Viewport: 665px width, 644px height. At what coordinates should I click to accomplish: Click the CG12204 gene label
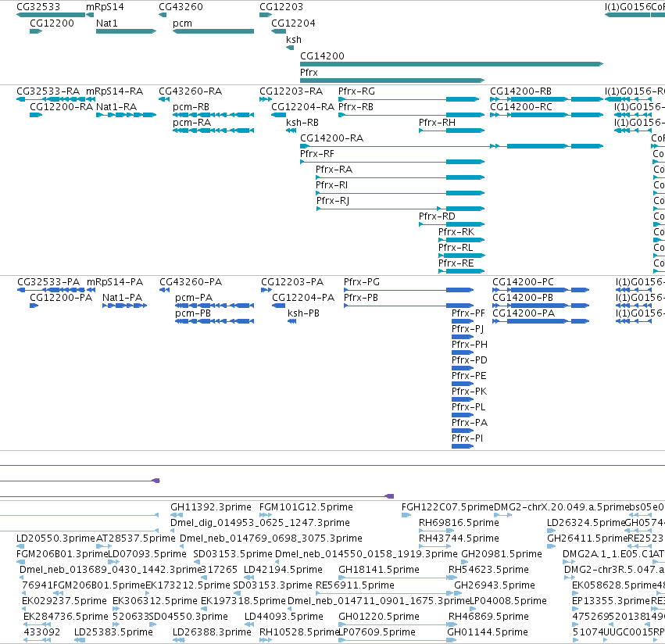[294, 23]
